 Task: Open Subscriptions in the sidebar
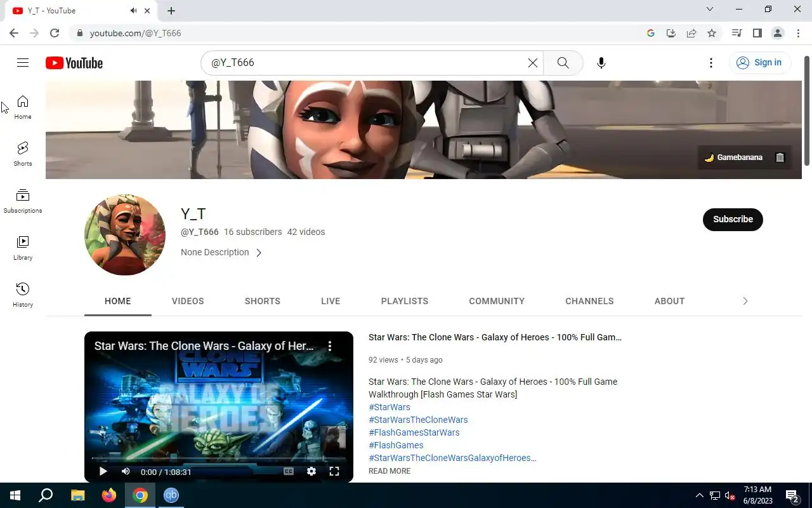tap(23, 201)
